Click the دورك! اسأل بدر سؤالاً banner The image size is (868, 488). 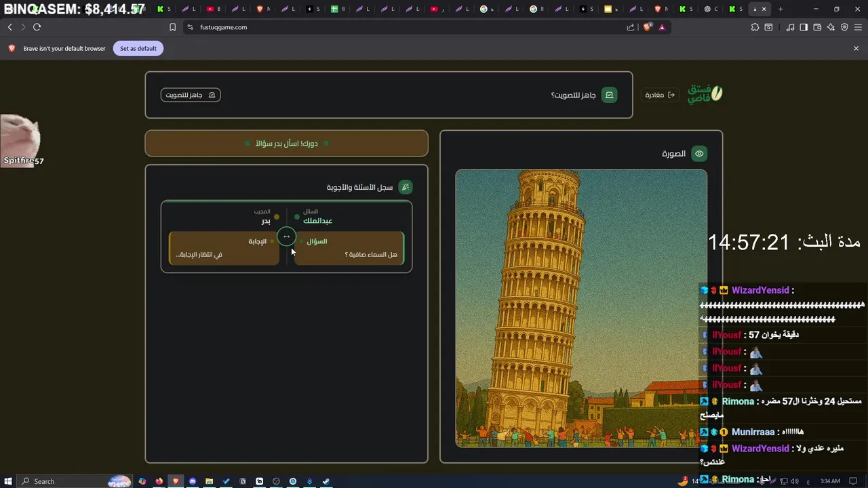click(x=286, y=144)
